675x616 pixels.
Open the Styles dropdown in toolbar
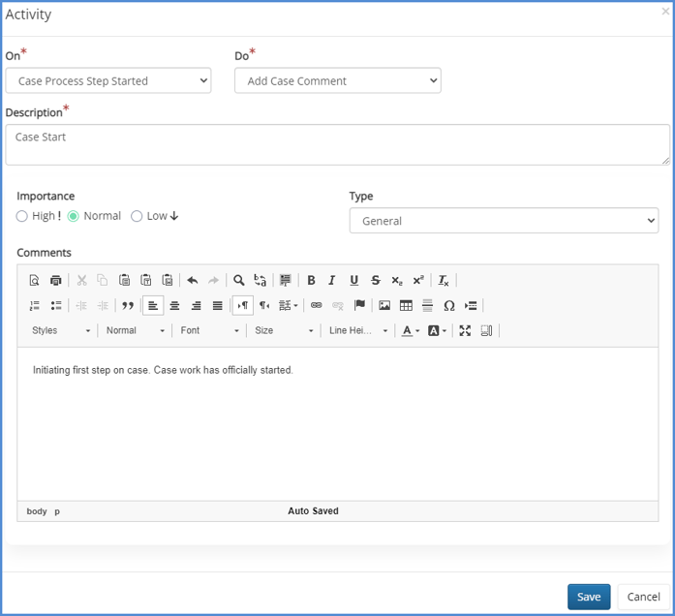[61, 330]
